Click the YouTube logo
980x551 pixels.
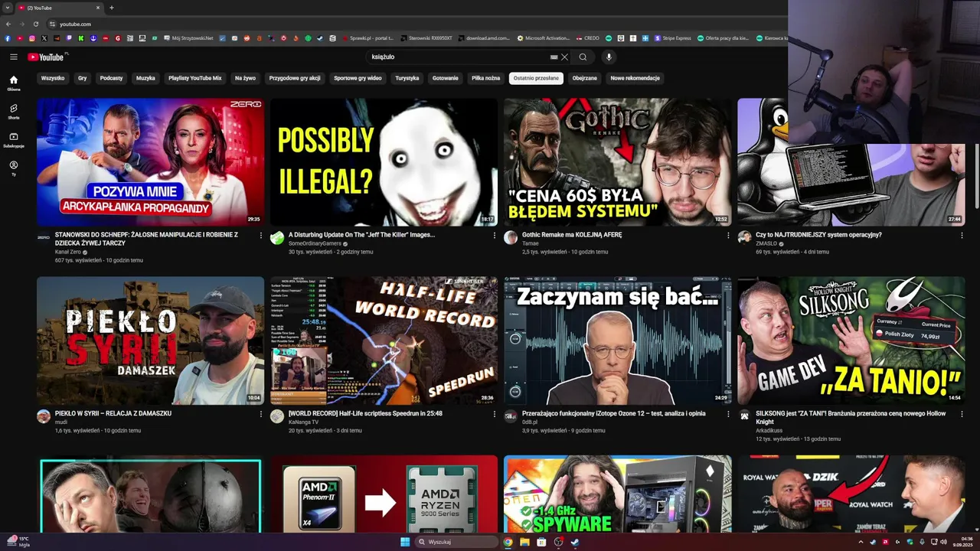(x=47, y=57)
